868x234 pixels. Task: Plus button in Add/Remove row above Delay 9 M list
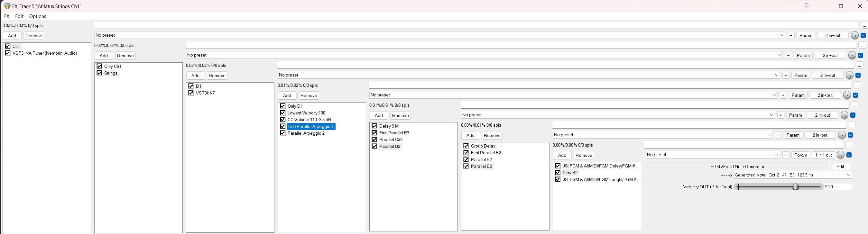coord(781,115)
